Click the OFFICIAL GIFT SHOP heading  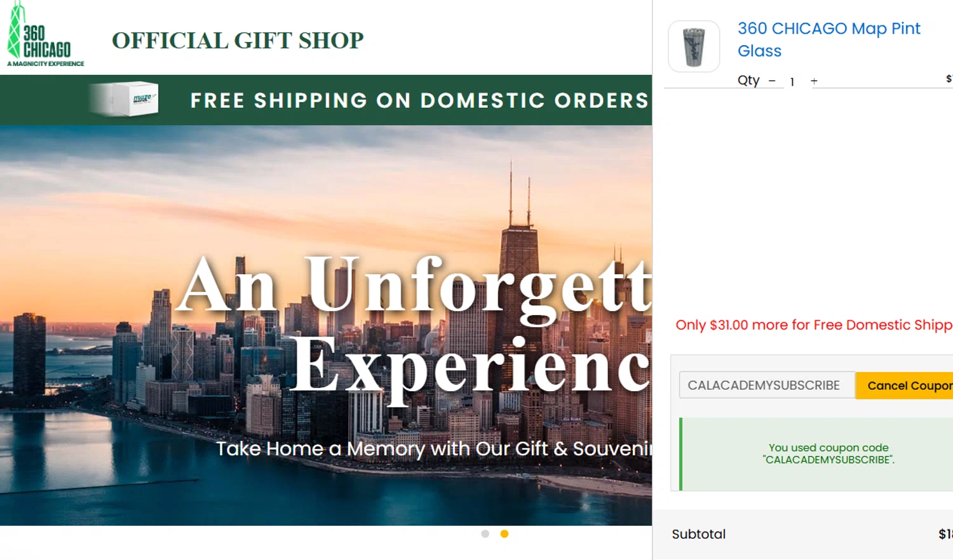pos(238,41)
